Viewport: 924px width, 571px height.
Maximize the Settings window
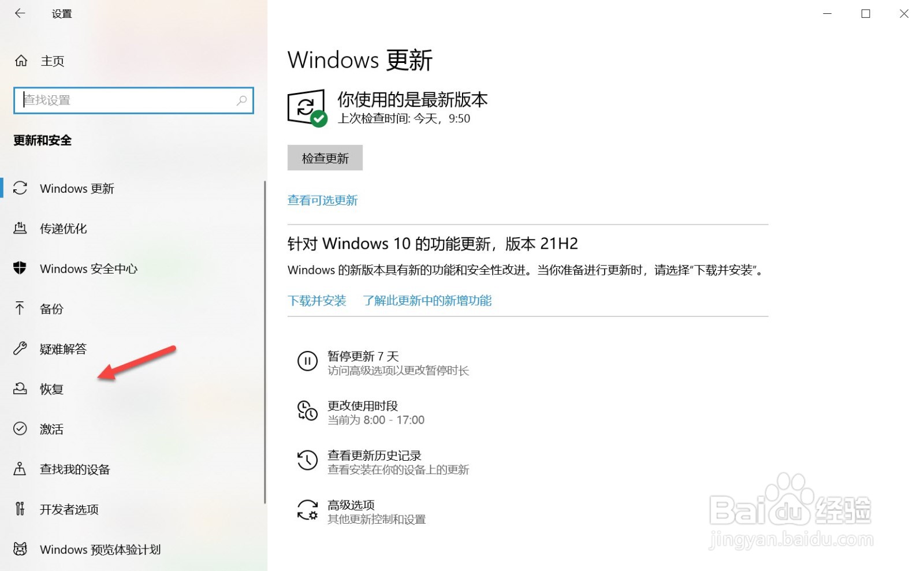point(866,13)
